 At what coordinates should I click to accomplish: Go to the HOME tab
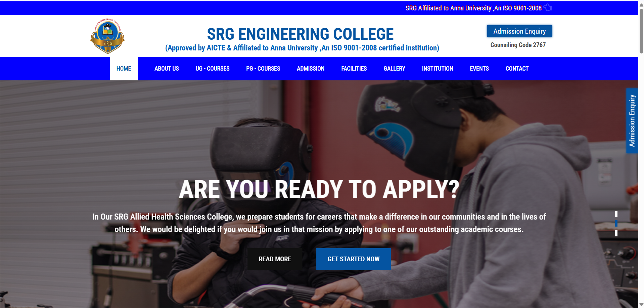pyautogui.click(x=124, y=69)
